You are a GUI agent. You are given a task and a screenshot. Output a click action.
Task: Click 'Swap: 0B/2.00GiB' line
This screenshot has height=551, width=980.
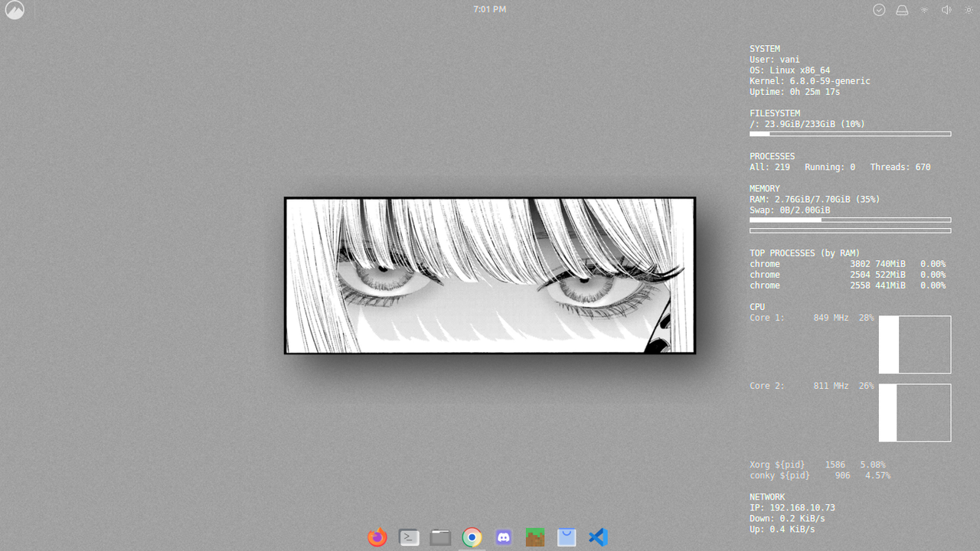pos(790,210)
